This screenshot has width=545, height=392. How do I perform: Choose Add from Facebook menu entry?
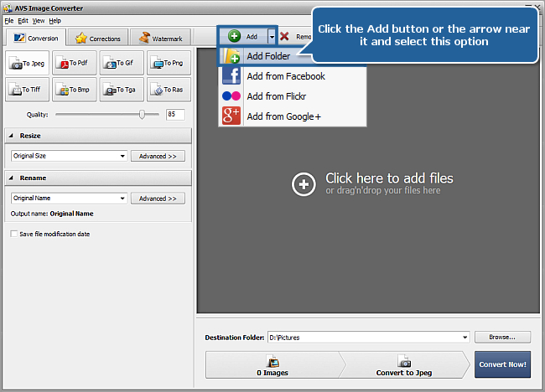point(293,76)
